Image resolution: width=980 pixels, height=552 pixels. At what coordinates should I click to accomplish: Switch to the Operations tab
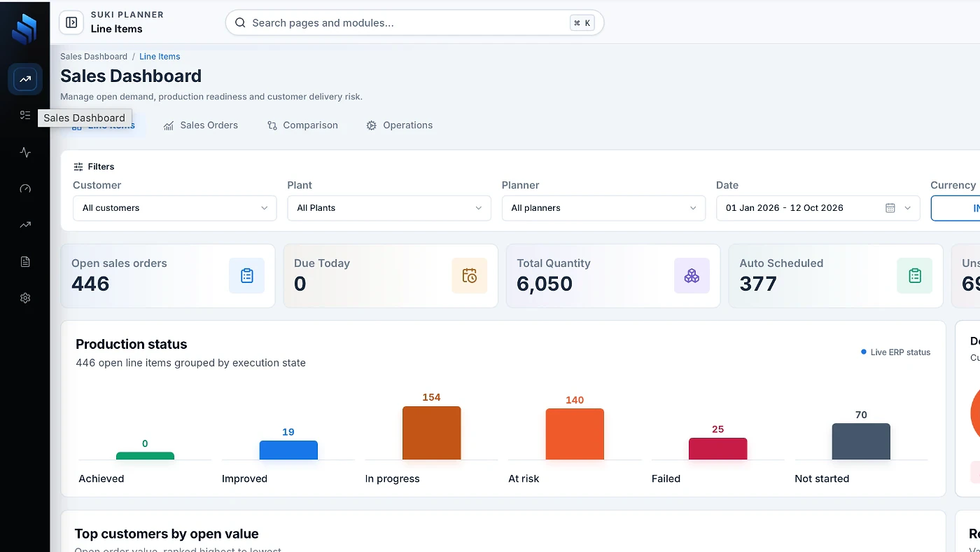coord(400,125)
